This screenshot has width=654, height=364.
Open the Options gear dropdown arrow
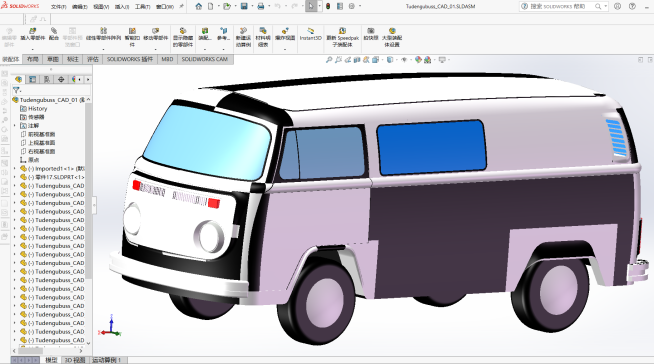360,6
